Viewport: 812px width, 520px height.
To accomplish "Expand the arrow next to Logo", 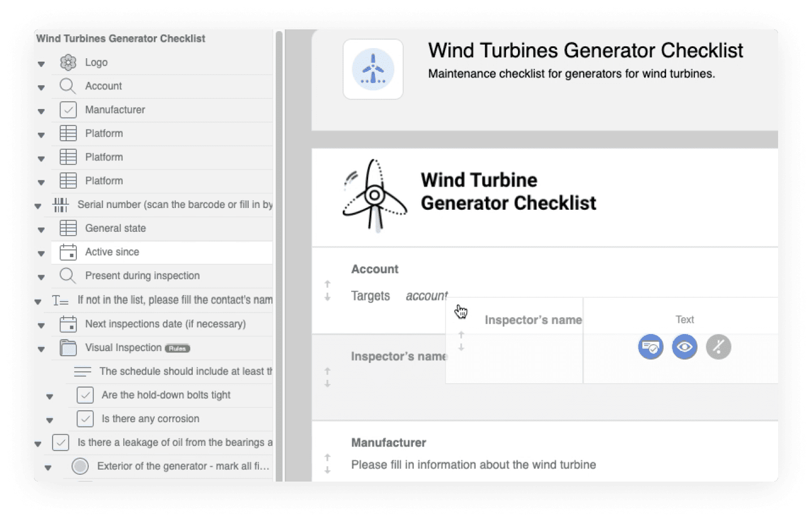I will (41, 63).
